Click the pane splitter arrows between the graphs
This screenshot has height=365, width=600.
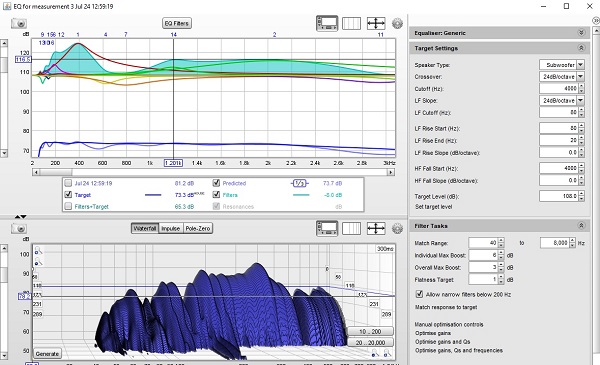coord(20,217)
